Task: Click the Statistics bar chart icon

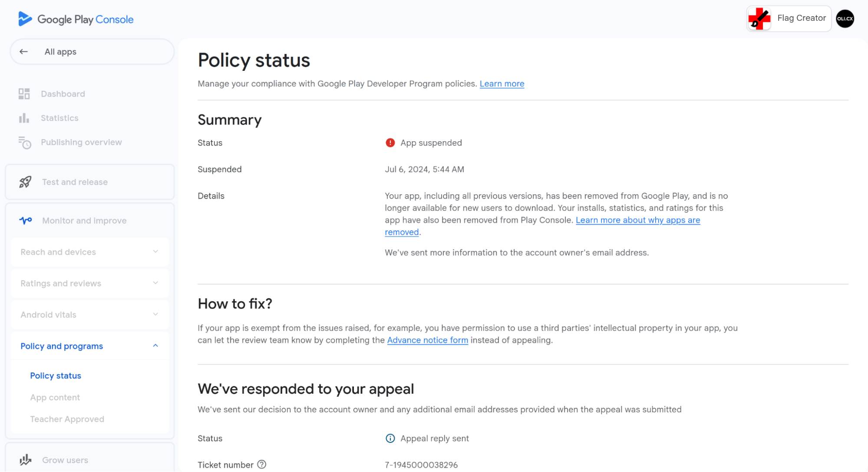Action: [x=24, y=118]
